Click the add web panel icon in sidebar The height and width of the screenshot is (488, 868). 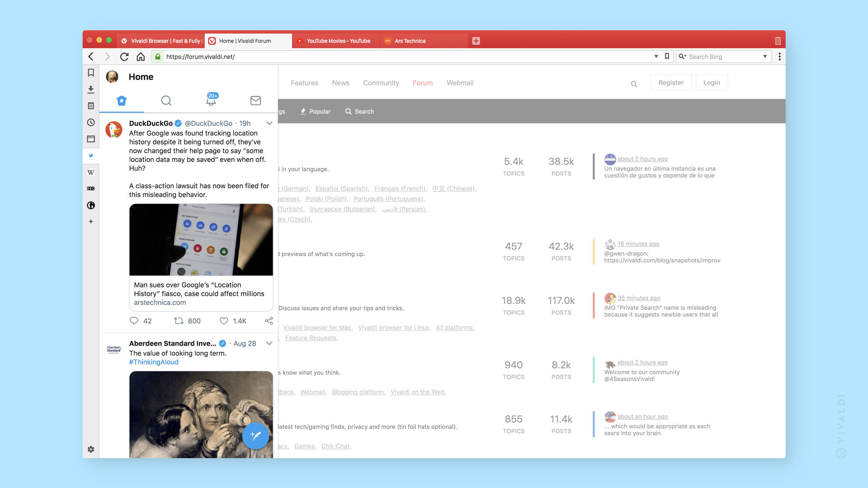click(90, 222)
